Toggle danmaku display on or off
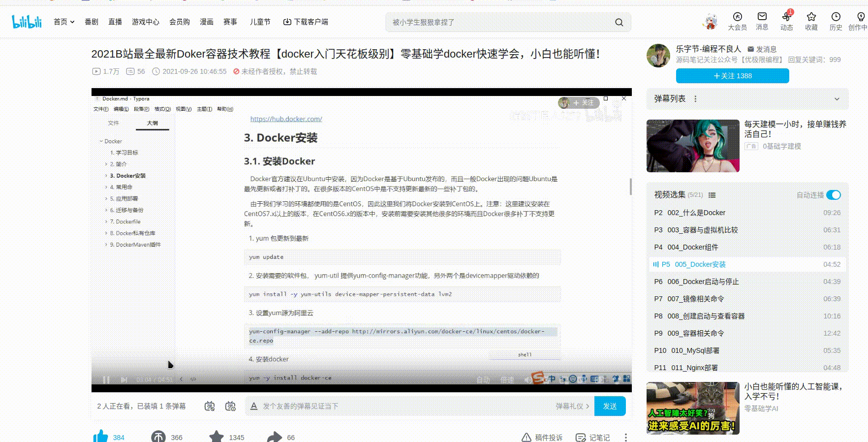This screenshot has width=868, height=442. [x=210, y=406]
